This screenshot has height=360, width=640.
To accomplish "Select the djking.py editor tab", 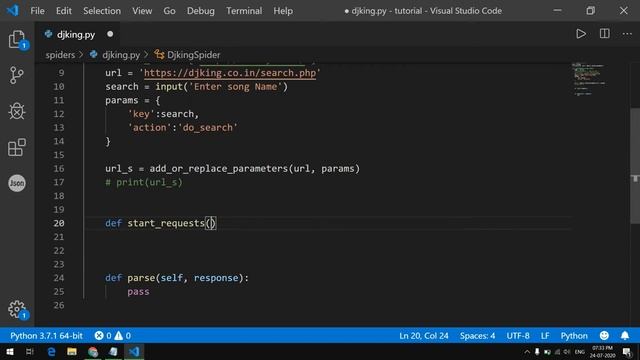I will coord(76,34).
